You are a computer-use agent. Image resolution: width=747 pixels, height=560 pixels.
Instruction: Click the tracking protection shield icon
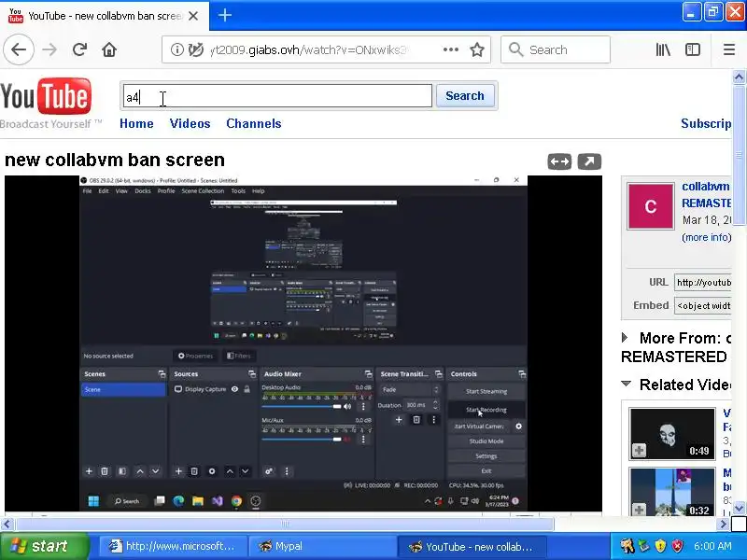(195, 49)
